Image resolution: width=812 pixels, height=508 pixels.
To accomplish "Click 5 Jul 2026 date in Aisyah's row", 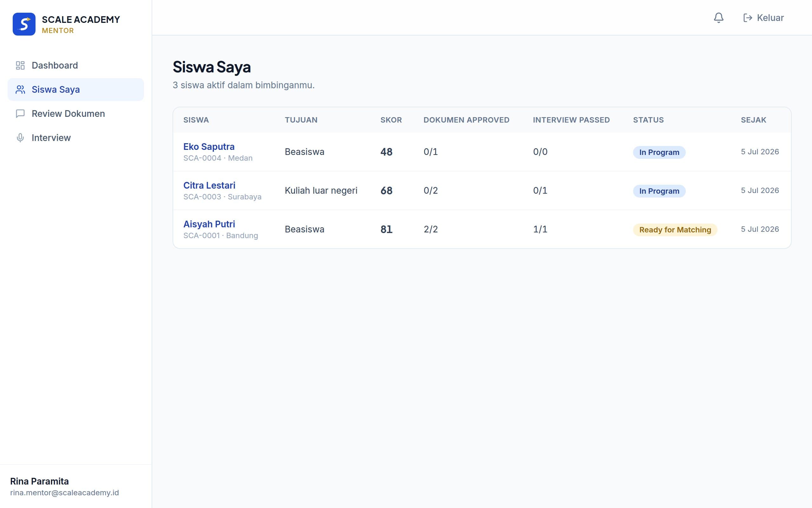I will pyautogui.click(x=760, y=229).
